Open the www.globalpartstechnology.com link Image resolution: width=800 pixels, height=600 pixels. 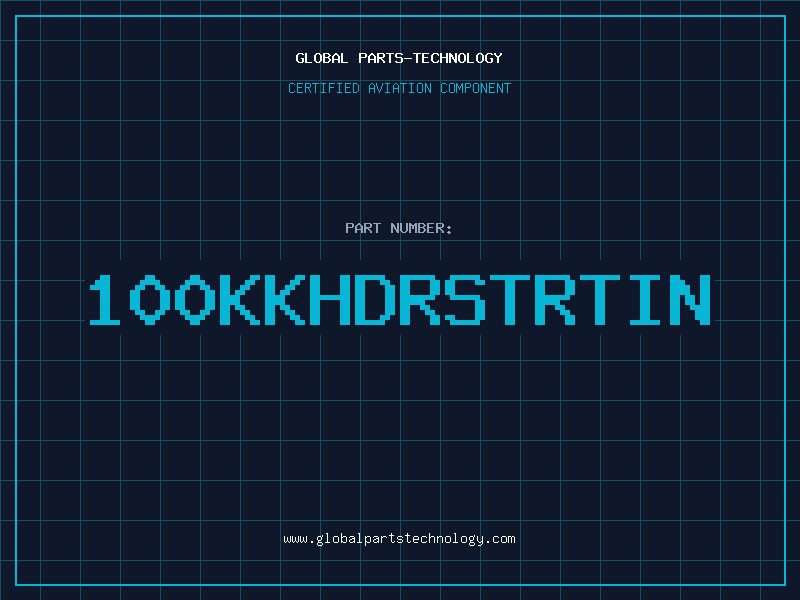(x=399, y=539)
